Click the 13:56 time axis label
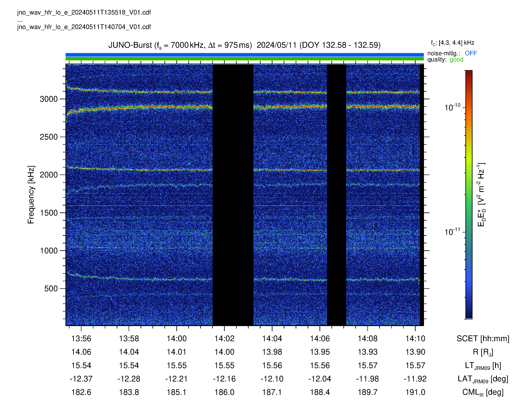 point(81,338)
